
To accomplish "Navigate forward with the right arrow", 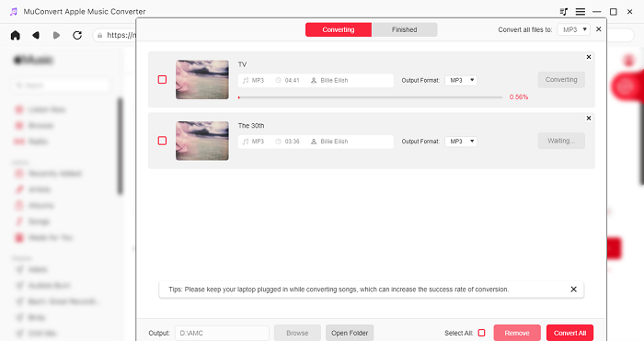I will 57,35.
